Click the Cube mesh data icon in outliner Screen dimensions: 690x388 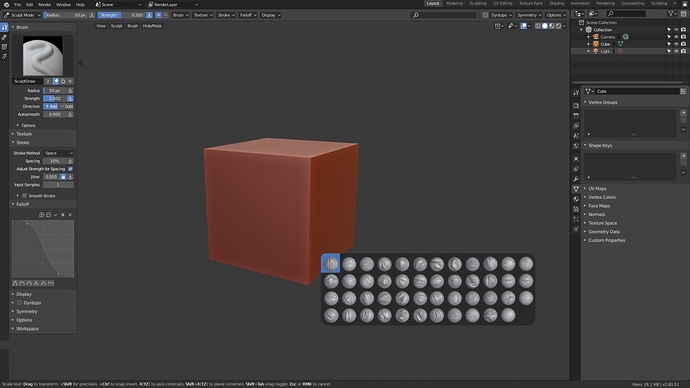click(x=620, y=44)
